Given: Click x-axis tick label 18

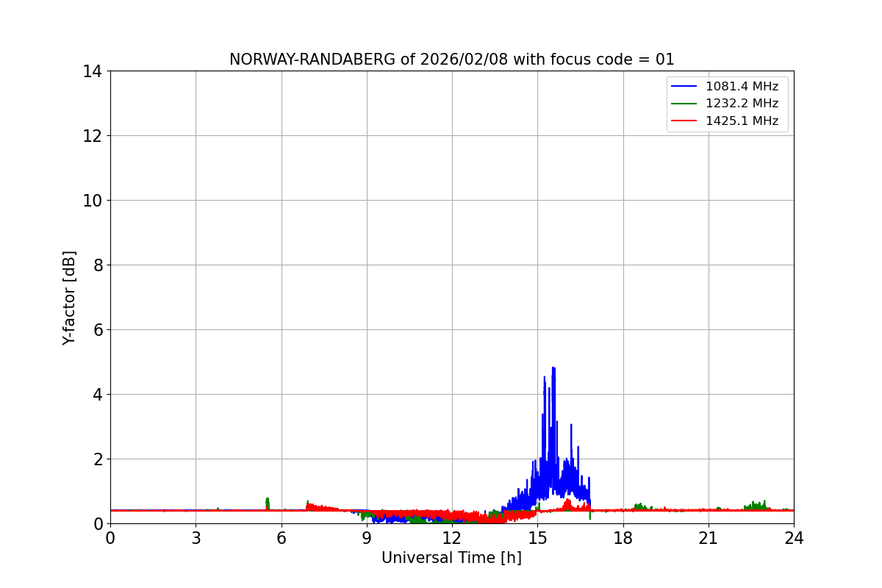Looking at the screenshot, I should pyautogui.click(x=623, y=538).
